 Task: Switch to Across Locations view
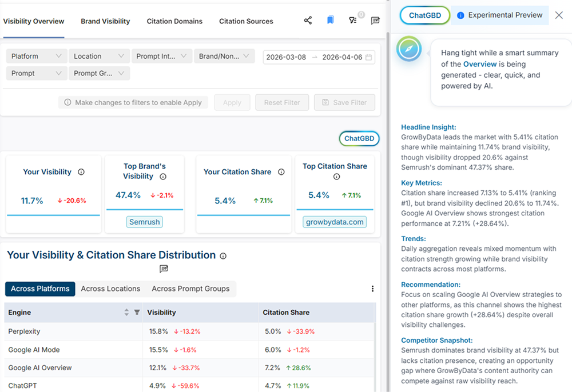pos(110,289)
